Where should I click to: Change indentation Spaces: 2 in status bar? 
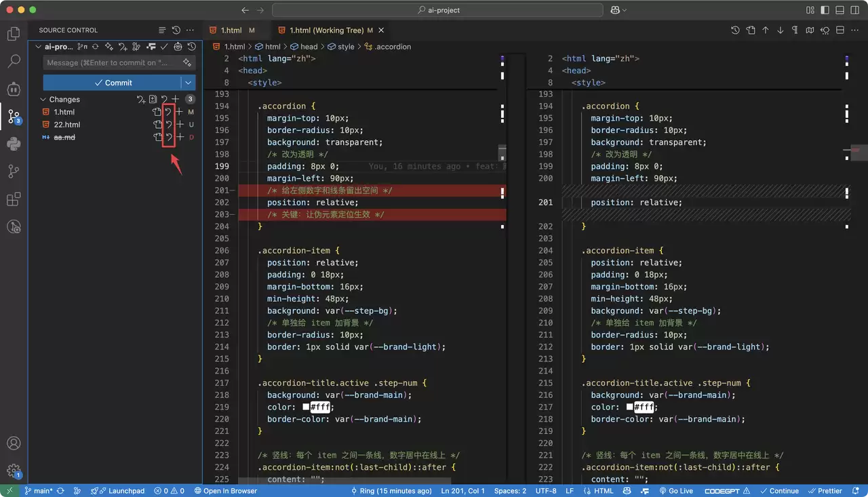[x=510, y=491]
